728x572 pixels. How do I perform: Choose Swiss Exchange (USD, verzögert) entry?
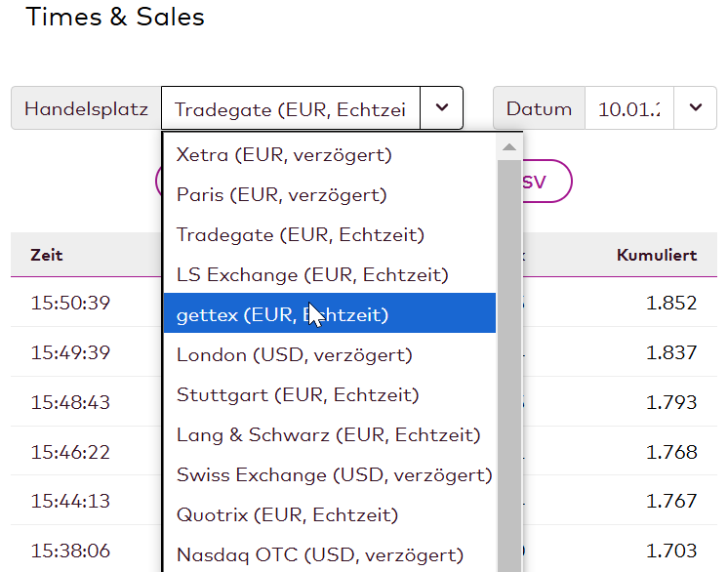coord(330,474)
